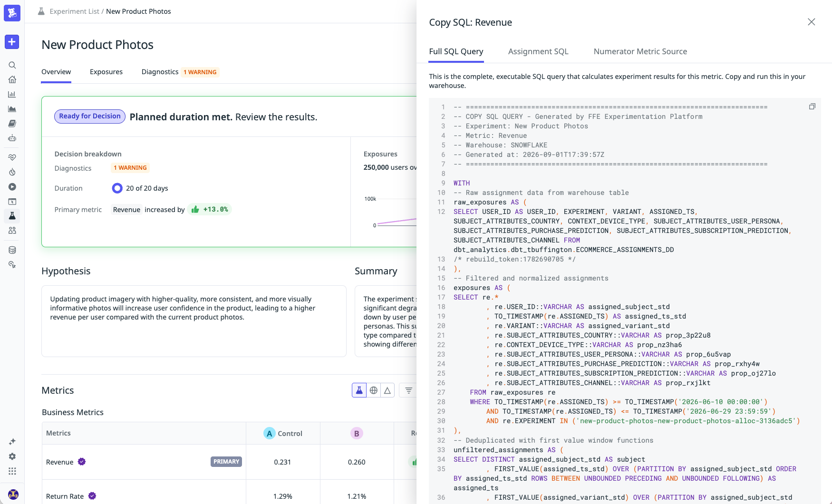Screen dimensions: 832x504
Task: Click variant B value 1.21% for Return Rate
Action: click(x=357, y=496)
